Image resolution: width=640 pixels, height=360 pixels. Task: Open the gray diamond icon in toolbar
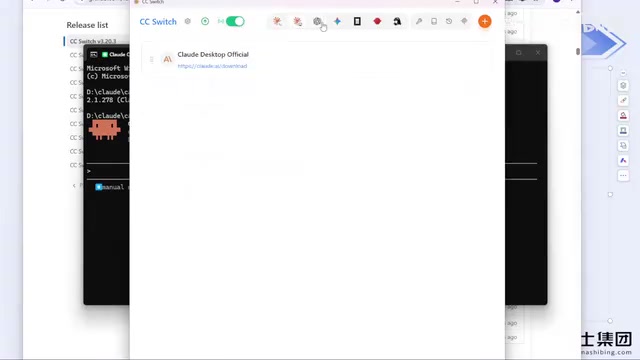tap(464, 21)
